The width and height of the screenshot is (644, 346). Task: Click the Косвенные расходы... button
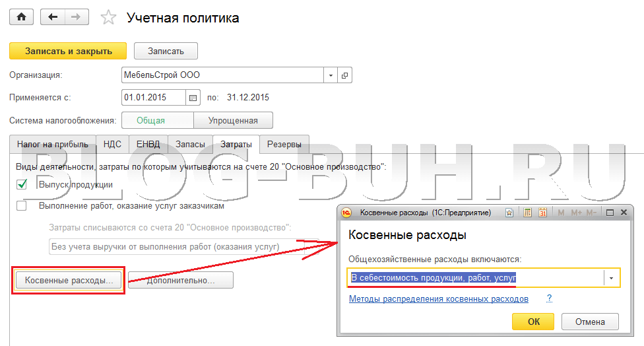tap(69, 280)
